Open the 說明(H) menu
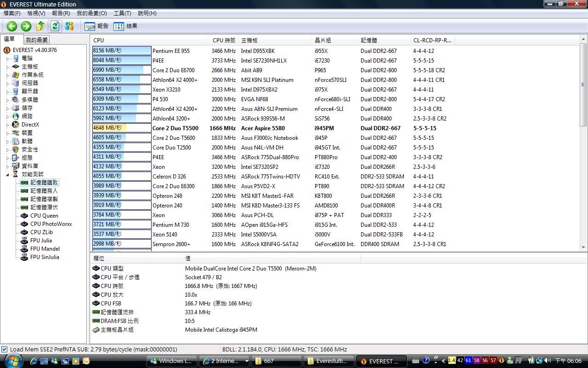 click(x=147, y=13)
